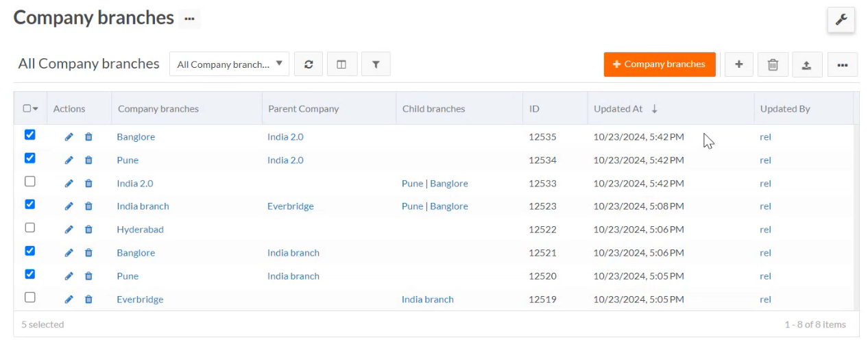
Task: Edit the Hyderabad row with pencil icon
Action: [x=69, y=230]
